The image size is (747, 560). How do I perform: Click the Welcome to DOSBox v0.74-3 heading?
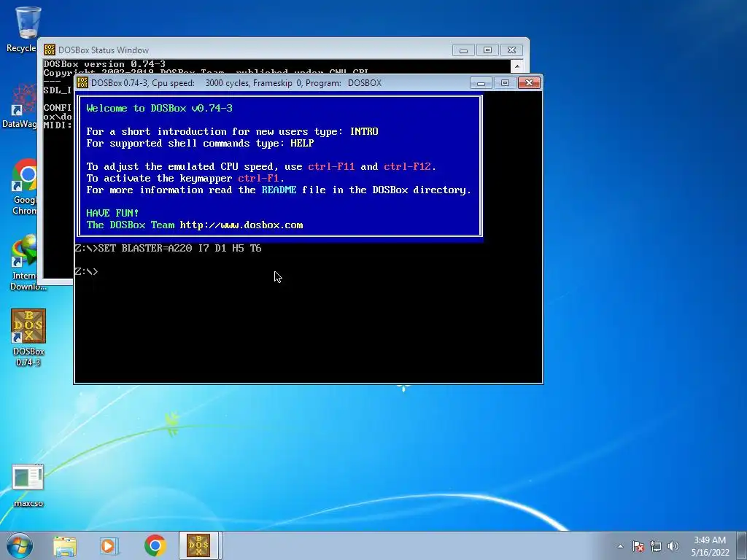coord(160,108)
